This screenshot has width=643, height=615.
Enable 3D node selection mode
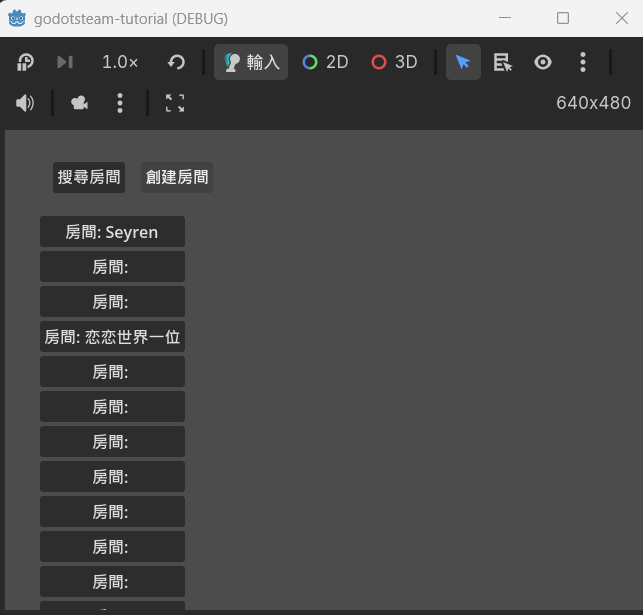coord(394,62)
